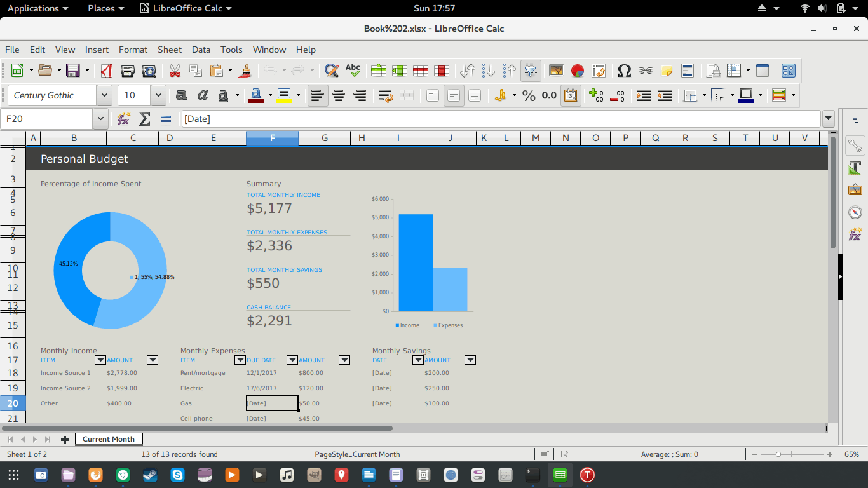Clone formatting with the paintbrush icon
Image resolution: width=868 pixels, height=488 pixels.
(245, 71)
